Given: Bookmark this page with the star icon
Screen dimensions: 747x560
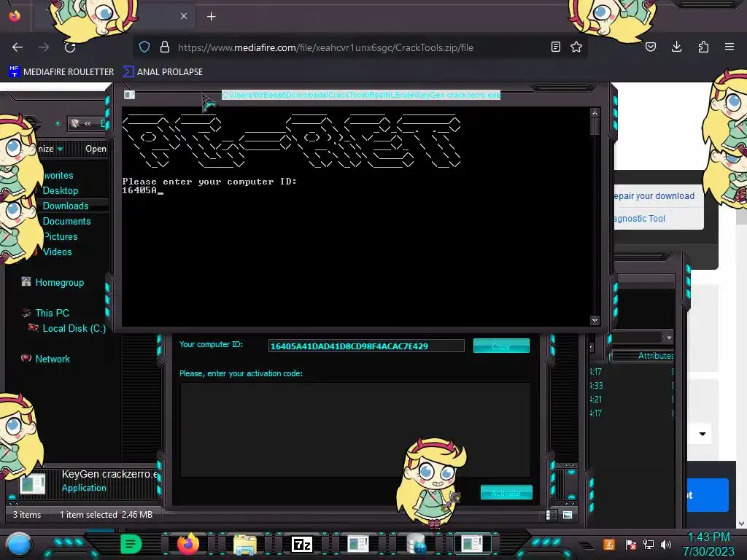Looking at the screenshot, I should [576, 47].
